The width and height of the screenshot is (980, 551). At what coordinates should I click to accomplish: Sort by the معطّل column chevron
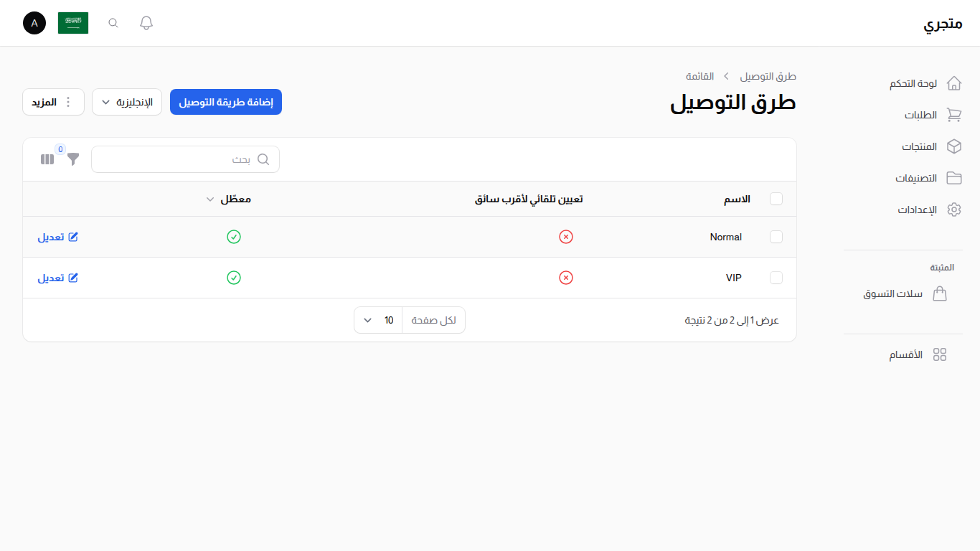tap(209, 199)
